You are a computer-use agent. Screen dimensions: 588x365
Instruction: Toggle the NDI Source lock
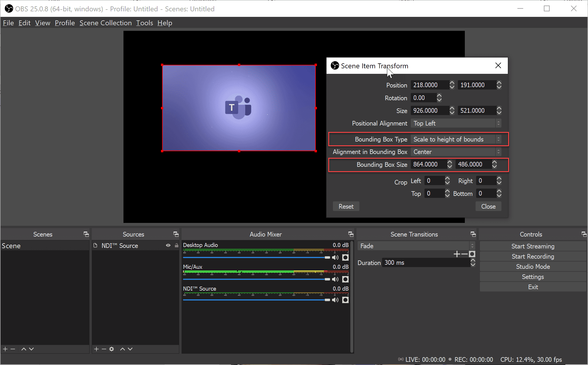[176, 246]
